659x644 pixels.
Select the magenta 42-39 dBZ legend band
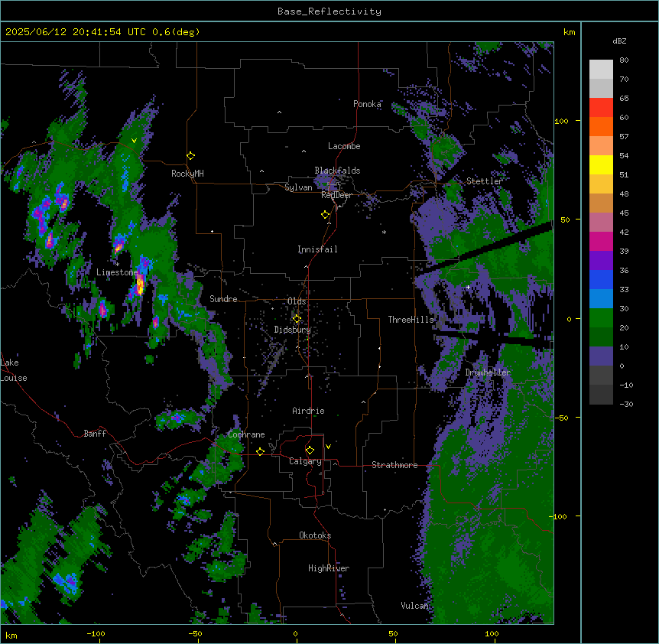tap(601, 241)
